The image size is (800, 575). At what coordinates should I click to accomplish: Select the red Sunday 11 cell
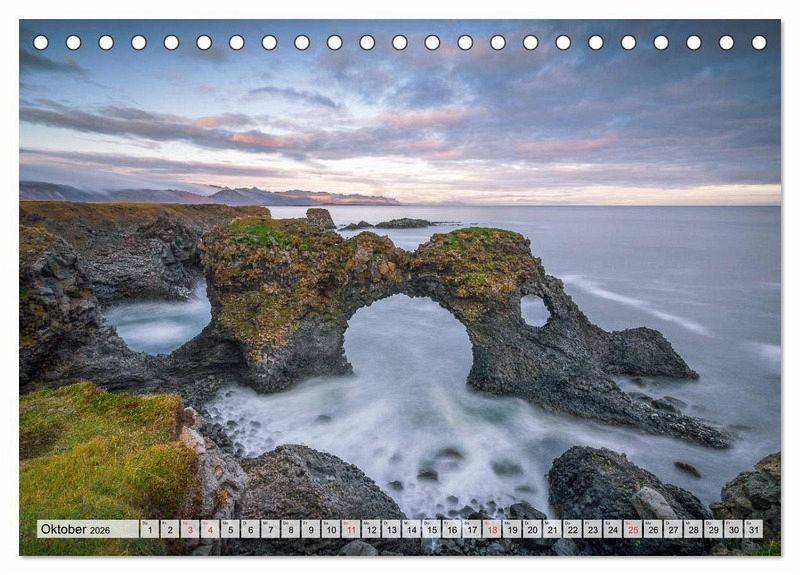click(x=350, y=530)
